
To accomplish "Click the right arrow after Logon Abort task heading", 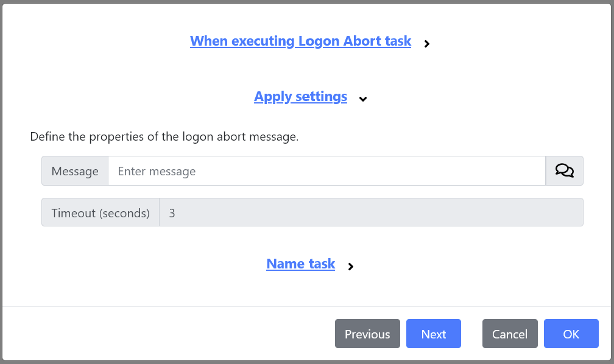I will point(427,43).
